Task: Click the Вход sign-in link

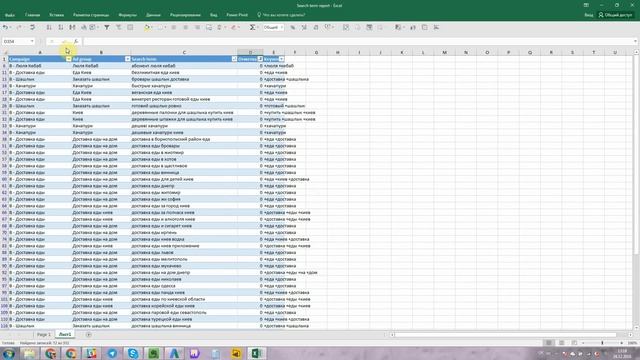Action: (589, 15)
